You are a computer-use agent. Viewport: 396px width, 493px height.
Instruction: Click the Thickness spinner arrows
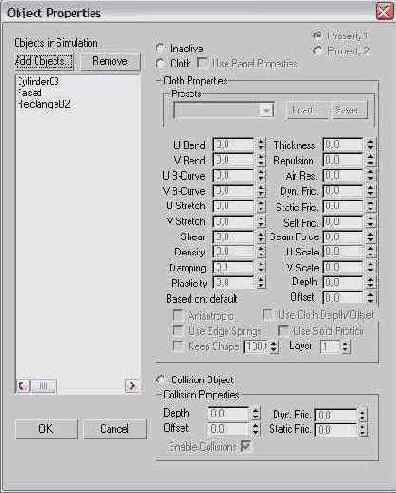(x=371, y=145)
